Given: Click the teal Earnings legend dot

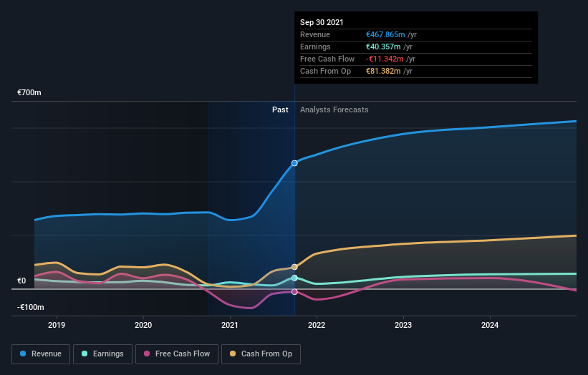Looking at the screenshot, I should (85, 354).
